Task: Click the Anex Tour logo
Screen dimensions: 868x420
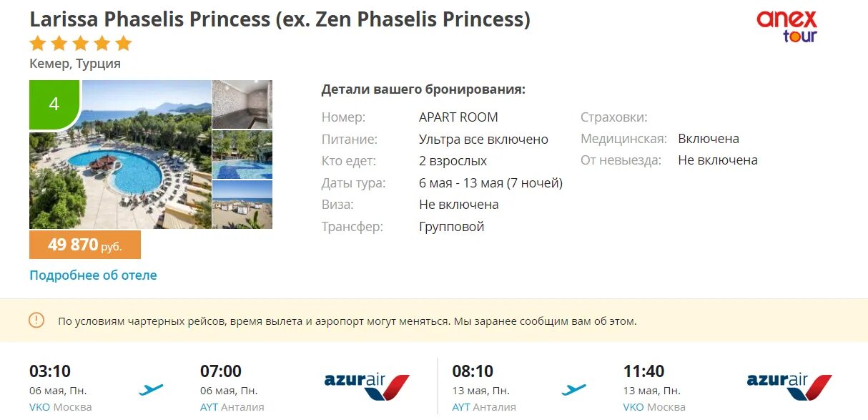Action: tap(786, 26)
